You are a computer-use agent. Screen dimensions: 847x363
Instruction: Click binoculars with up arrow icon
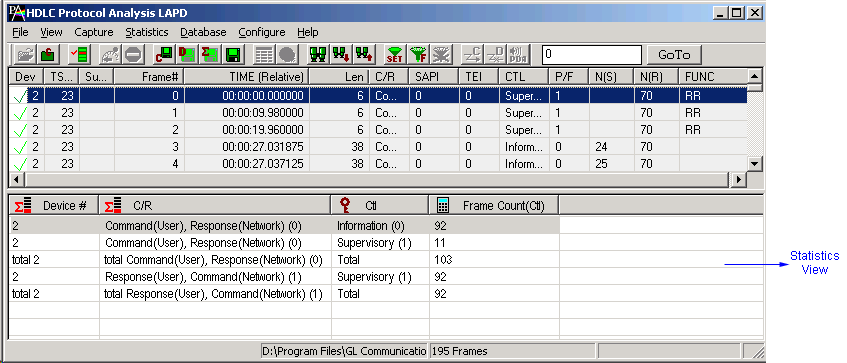click(x=365, y=55)
